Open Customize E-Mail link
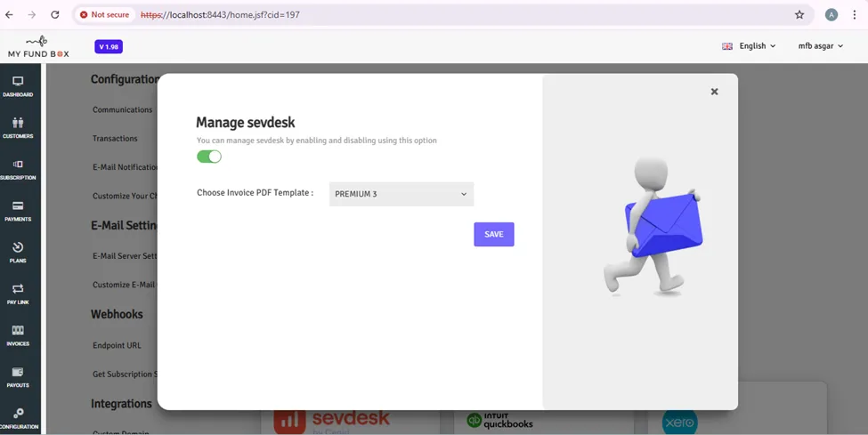Screen dimensions: 868x435 click(125, 285)
